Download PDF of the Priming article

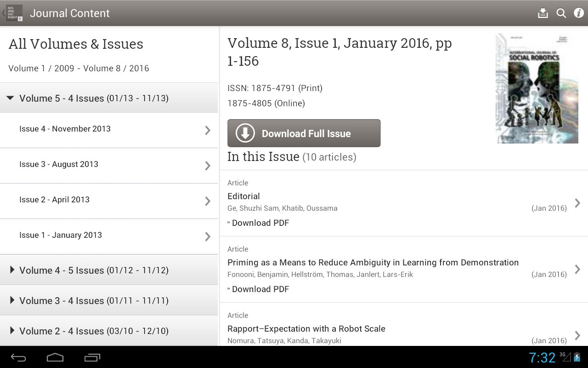(260, 289)
